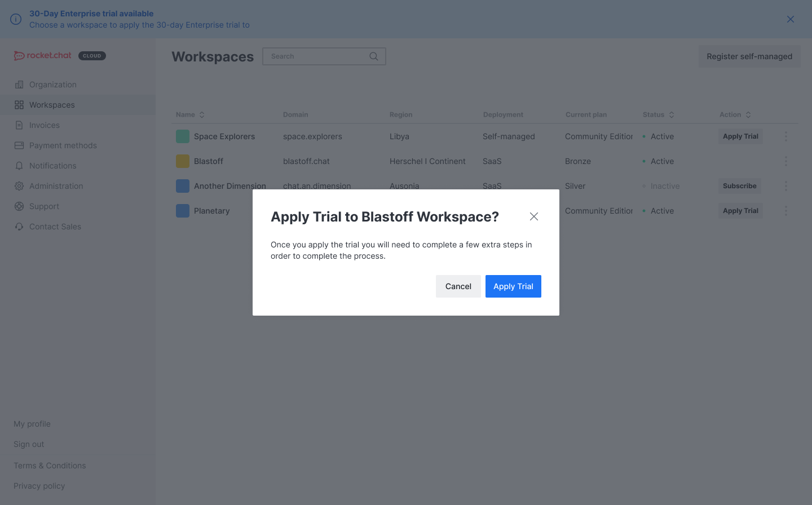Viewport: 812px width, 505px height.
Task: Click Blastoff yellow avatar
Action: 183,161
